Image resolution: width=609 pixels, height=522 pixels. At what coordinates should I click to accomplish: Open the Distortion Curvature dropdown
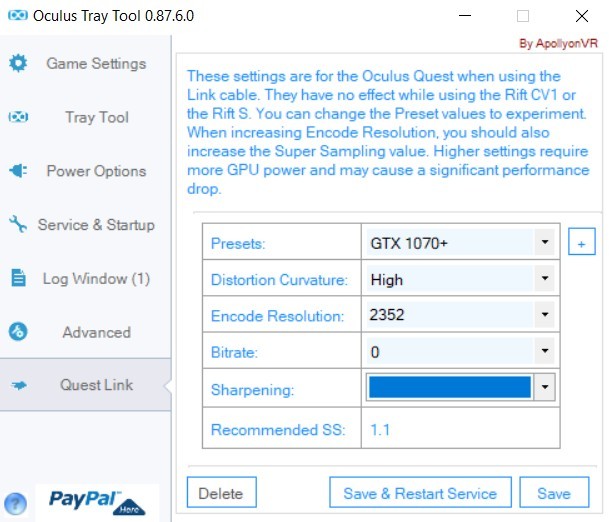click(x=545, y=278)
